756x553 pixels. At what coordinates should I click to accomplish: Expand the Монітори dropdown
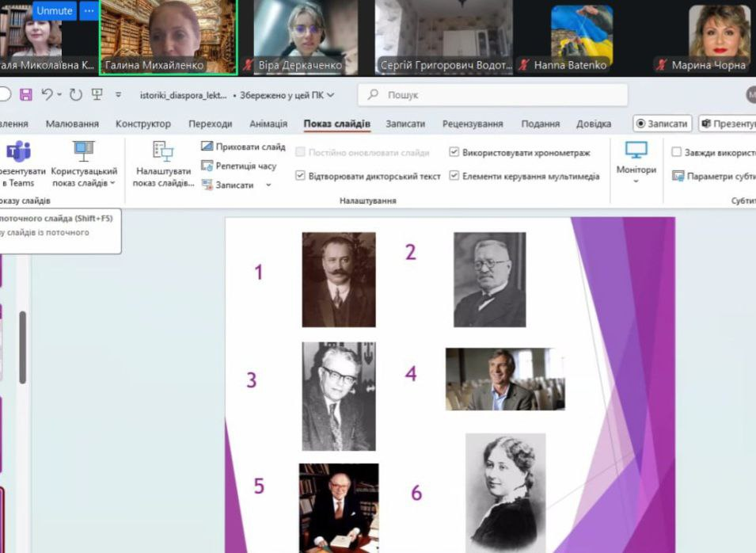[x=636, y=181]
